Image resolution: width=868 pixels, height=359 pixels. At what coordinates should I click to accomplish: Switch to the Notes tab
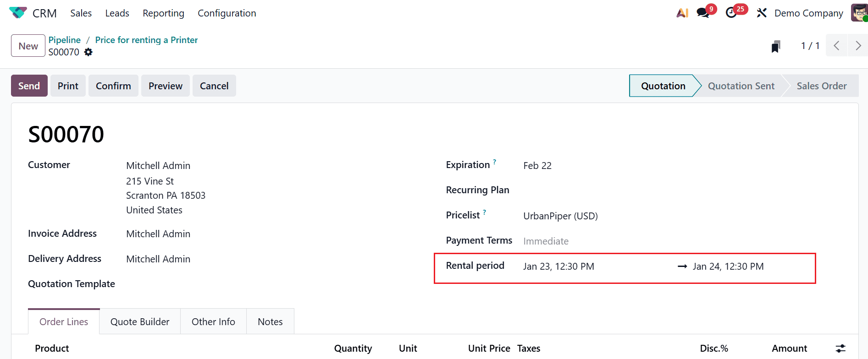[x=270, y=321]
